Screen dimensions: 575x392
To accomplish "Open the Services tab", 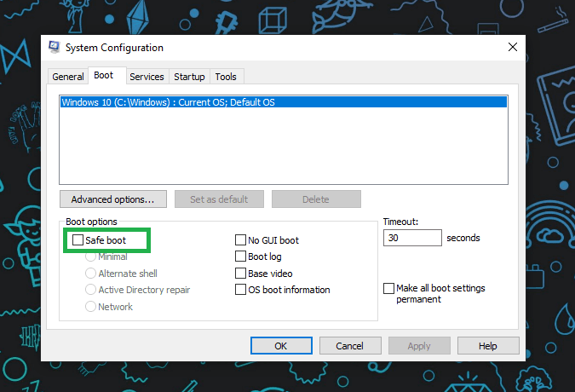I will [147, 77].
